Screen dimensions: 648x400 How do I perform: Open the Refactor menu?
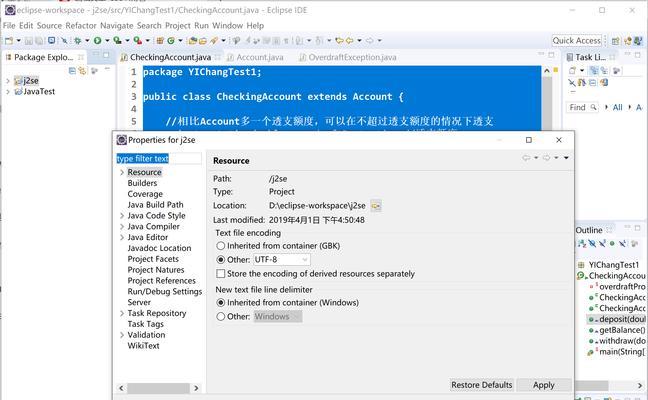click(x=81, y=26)
